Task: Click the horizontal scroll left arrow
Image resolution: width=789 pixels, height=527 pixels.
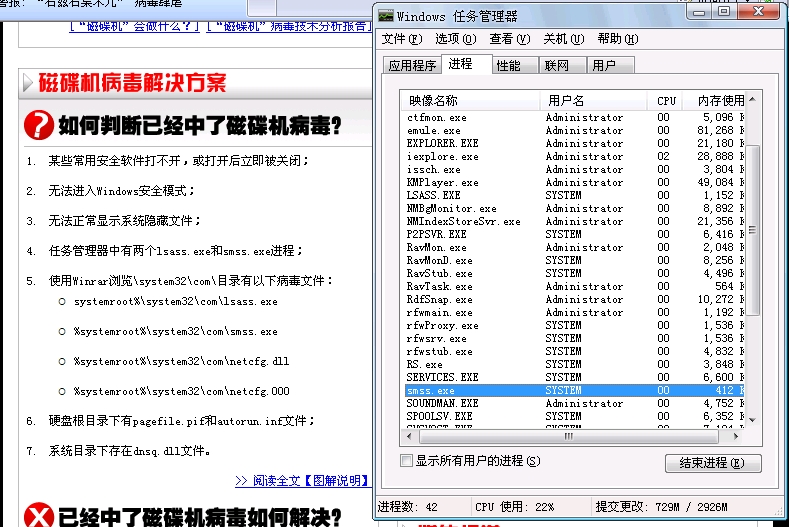Action: click(x=409, y=436)
